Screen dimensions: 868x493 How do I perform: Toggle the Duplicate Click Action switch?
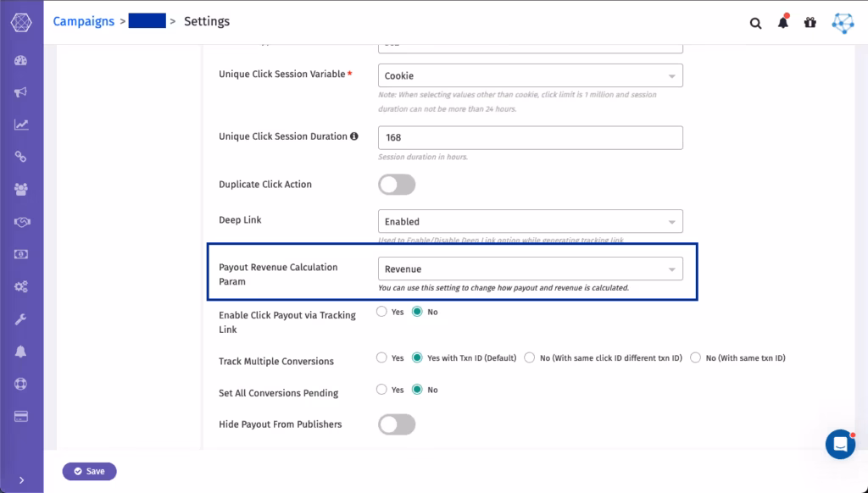pos(397,185)
